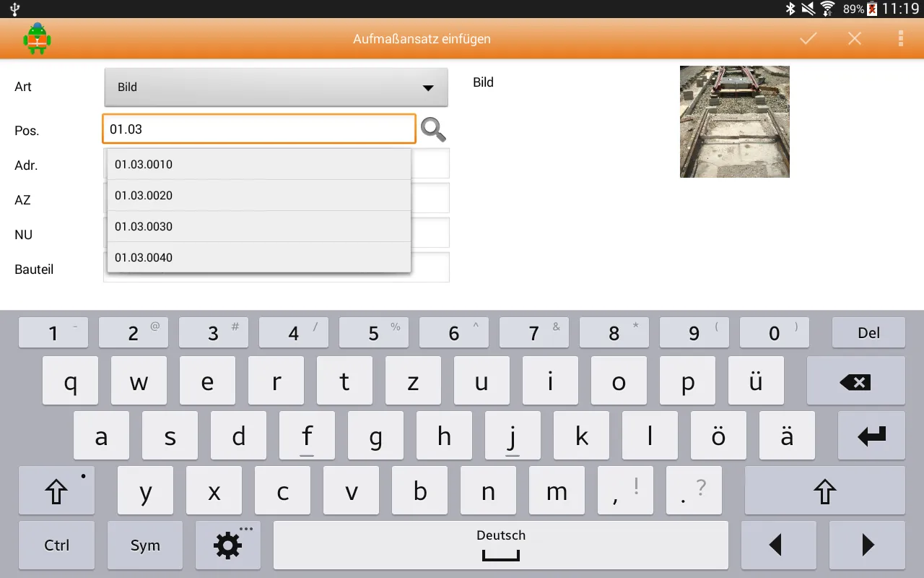Tap the railway track image thumbnail
924x578 pixels.
(734, 121)
